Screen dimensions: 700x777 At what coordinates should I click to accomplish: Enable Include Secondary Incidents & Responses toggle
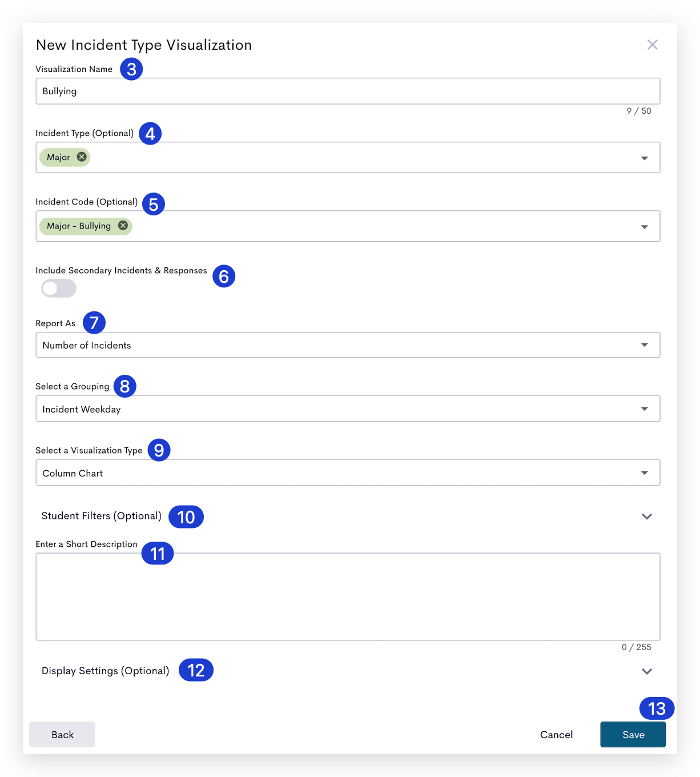point(59,289)
